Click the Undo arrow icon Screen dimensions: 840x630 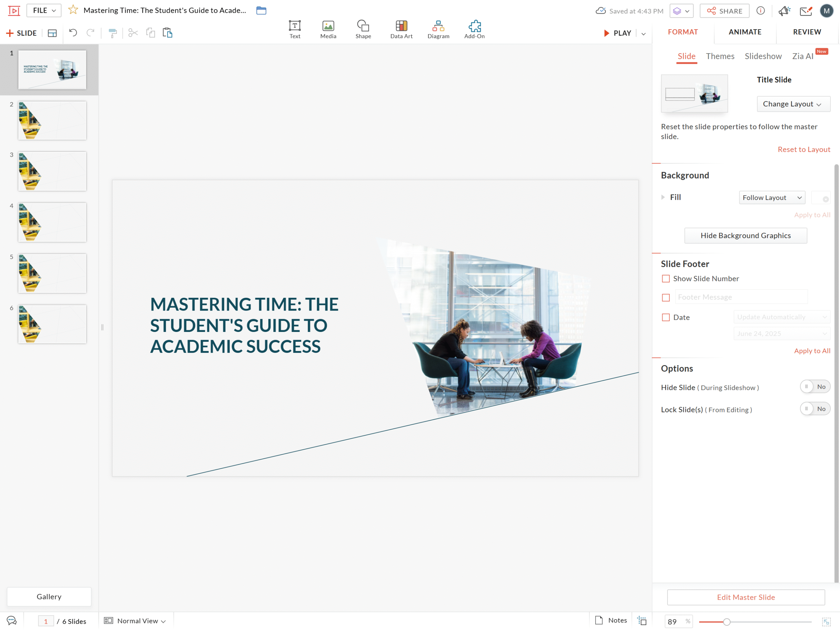pyautogui.click(x=73, y=33)
